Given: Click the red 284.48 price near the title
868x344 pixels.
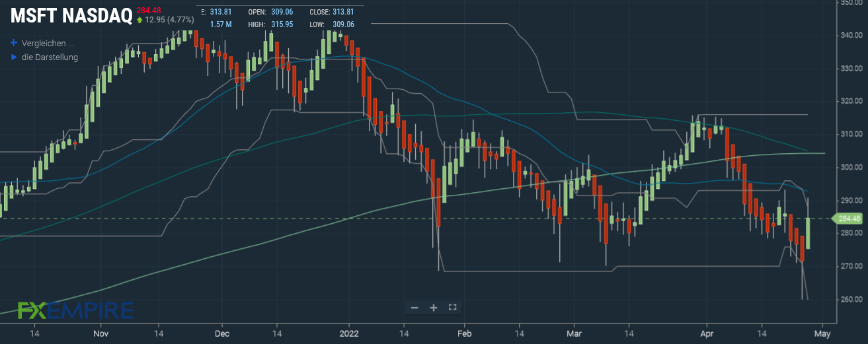Looking at the screenshot, I should (148, 10).
